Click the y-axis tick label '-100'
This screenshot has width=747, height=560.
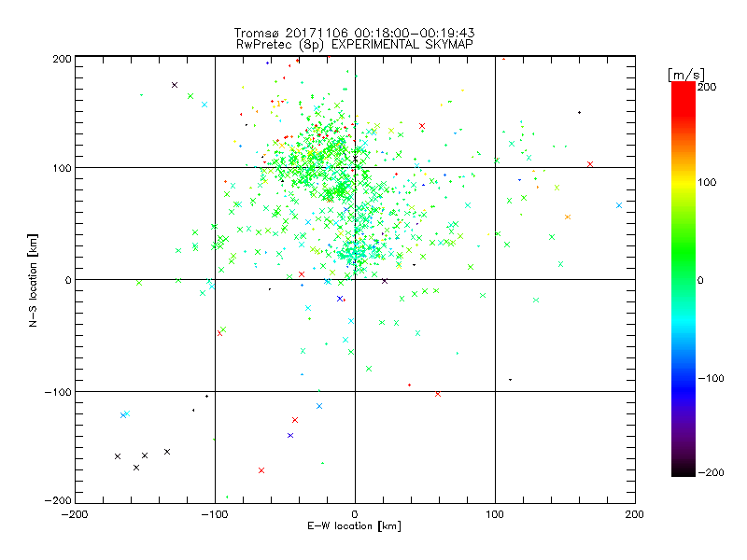58,392
